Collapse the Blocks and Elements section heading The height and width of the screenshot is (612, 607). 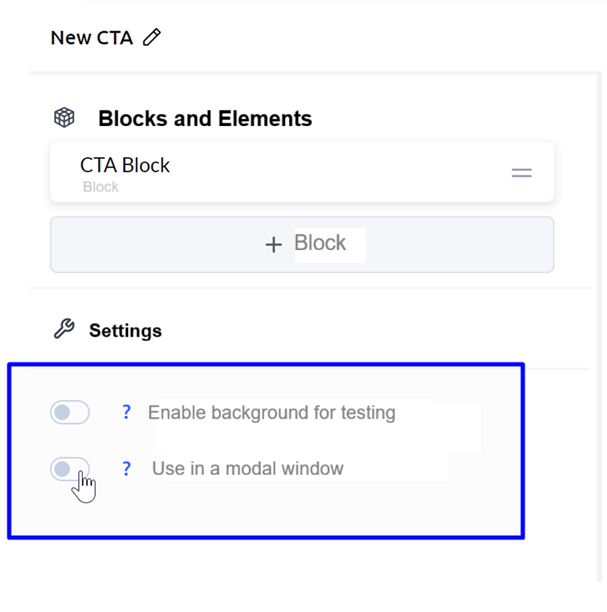click(204, 119)
